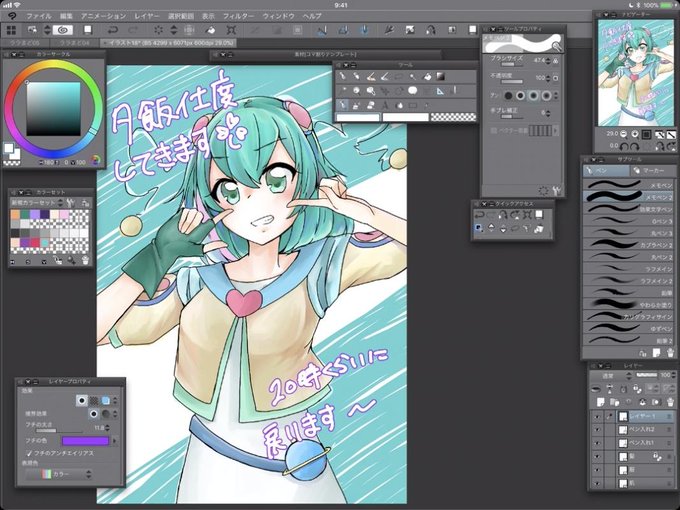Switch to the ペン sub tool tab

605,170
